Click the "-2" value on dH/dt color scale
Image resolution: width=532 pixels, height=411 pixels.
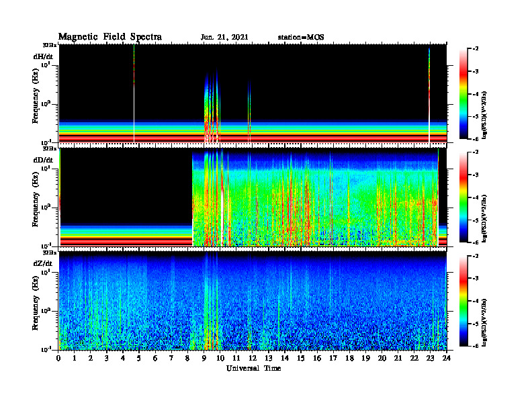[x=476, y=49]
